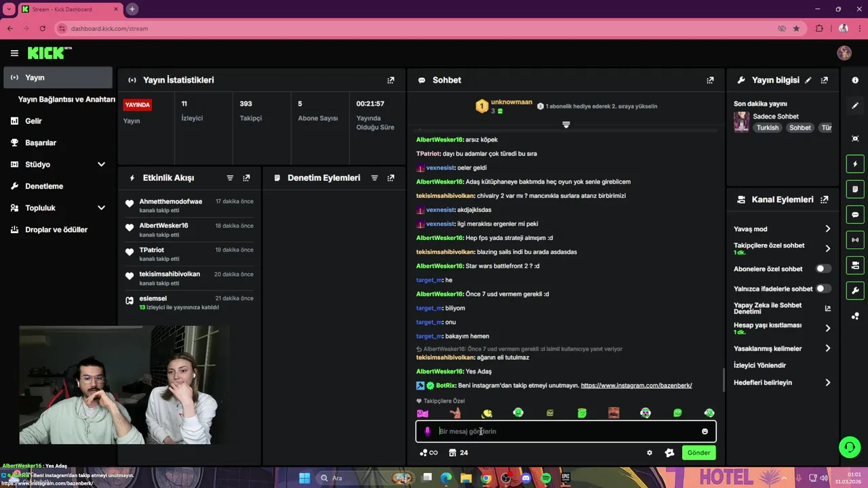Toggle the channel actions panel icon in sidebar

(854, 265)
